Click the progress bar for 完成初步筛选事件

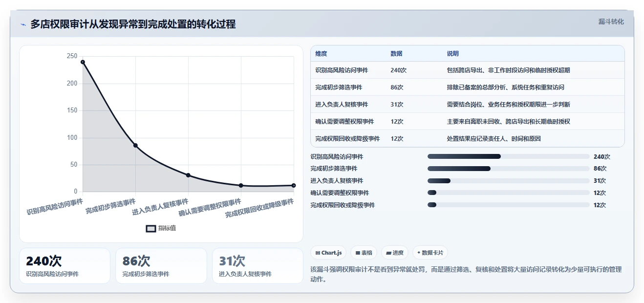pos(509,169)
